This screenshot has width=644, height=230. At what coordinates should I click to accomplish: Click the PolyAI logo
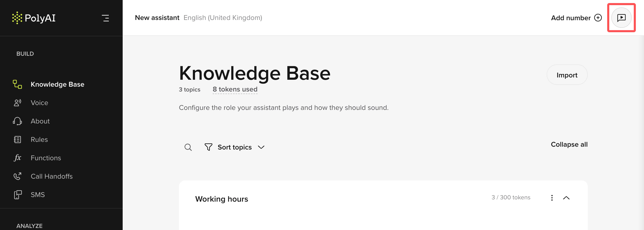pyautogui.click(x=34, y=18)
